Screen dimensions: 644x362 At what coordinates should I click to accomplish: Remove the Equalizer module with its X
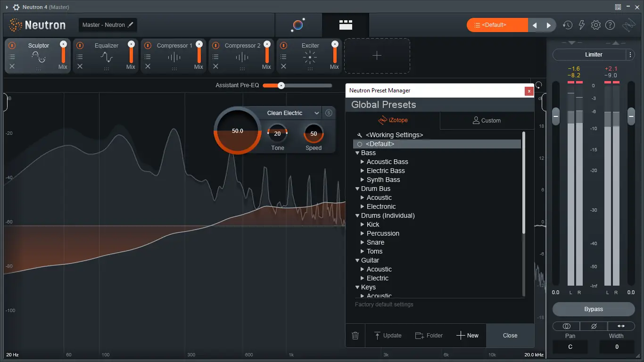(x=80, y=66)
